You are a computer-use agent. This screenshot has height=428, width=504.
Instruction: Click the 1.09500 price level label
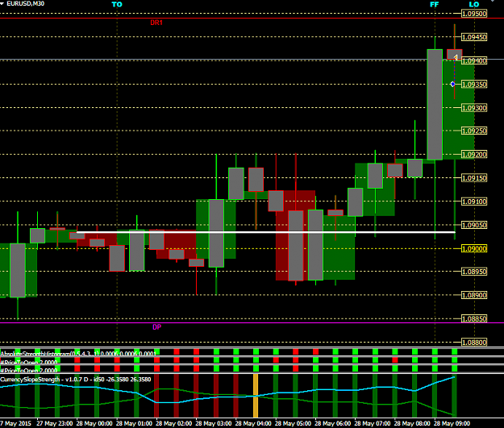tap(474, 14)
